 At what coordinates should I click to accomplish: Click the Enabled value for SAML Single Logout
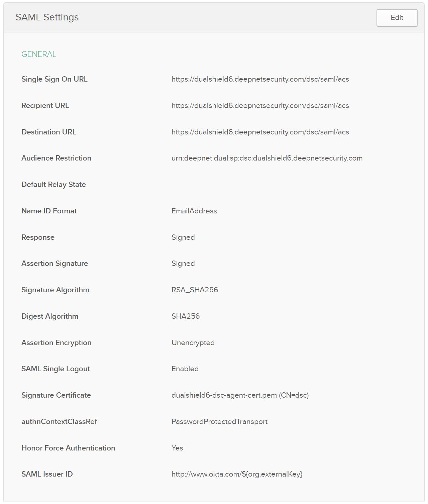coord(185,369)
